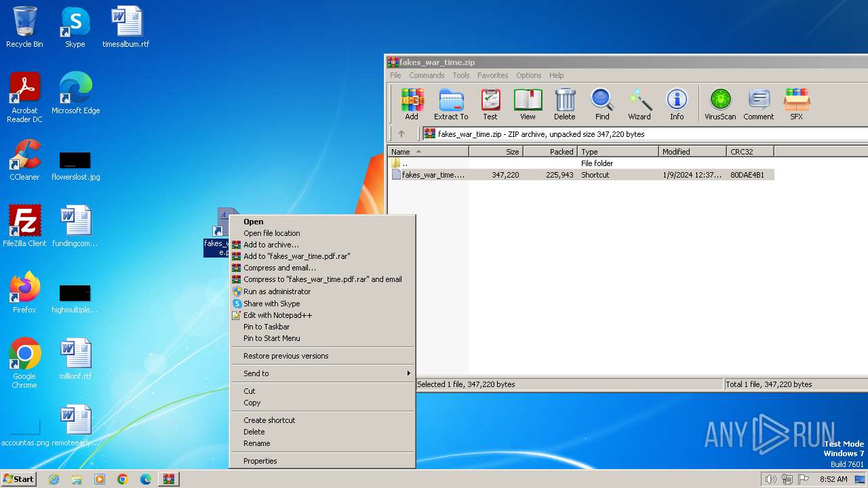Open the Find magnifier tool

(x=602, y=104)
